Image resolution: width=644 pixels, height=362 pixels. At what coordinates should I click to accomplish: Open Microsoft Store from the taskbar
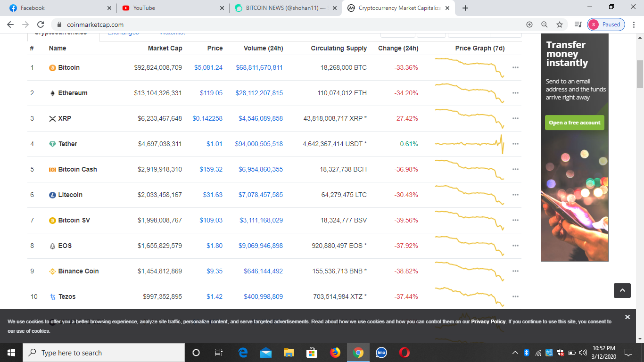click(x=312, y=353)
